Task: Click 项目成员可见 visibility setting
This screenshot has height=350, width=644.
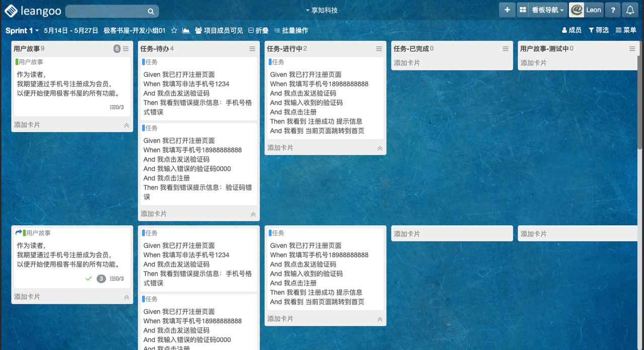Action: tap(219, 31)
